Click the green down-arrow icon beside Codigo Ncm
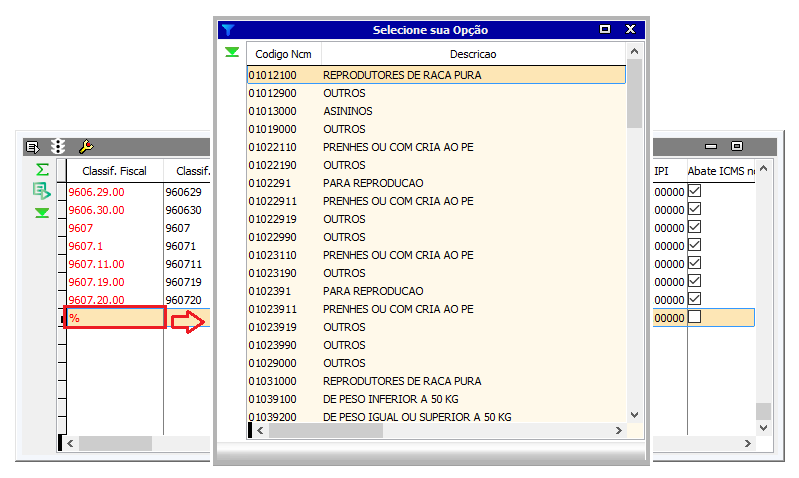Viewport: 799px width, 478px height. tap(232, 52)
